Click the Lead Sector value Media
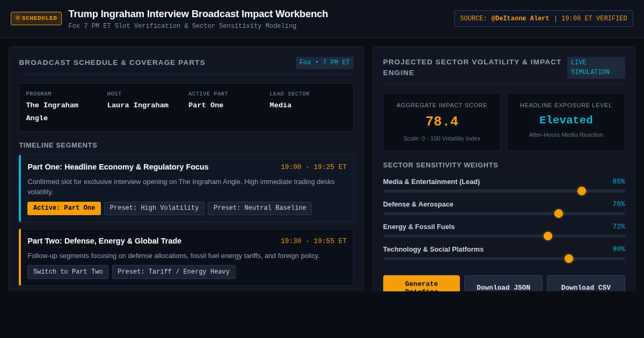This screenshot has height=338, width=644. [x=281, y=105]
